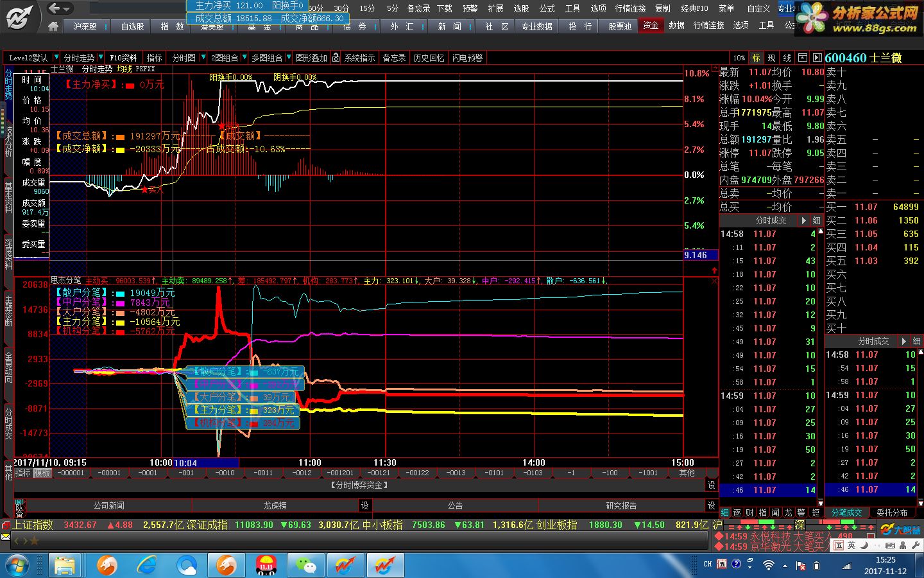Viewport: 924px width, 578px height.
Task: Open the IME user icon
Action: (x=903, y=545)
